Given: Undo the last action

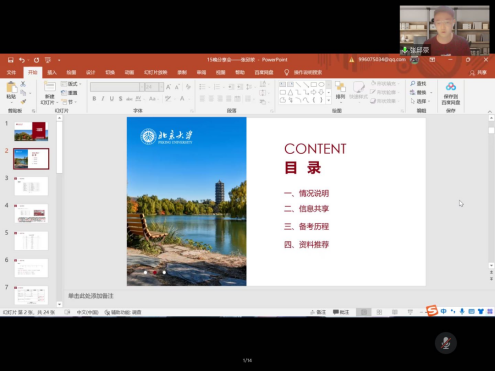Looking at the screenshot, I should [x=22, y=60].
